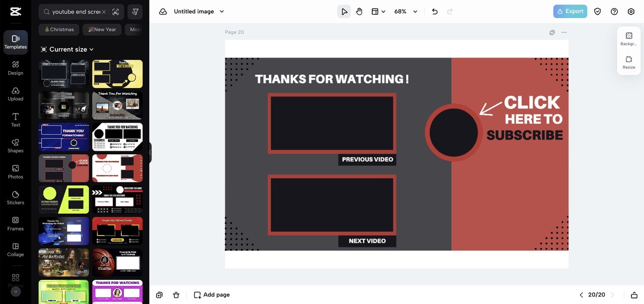Image resolution: width=644 pixels, height=304 pixels.
Task: Select the basketball Thanks For Watching template
Action: pos(117,262)
